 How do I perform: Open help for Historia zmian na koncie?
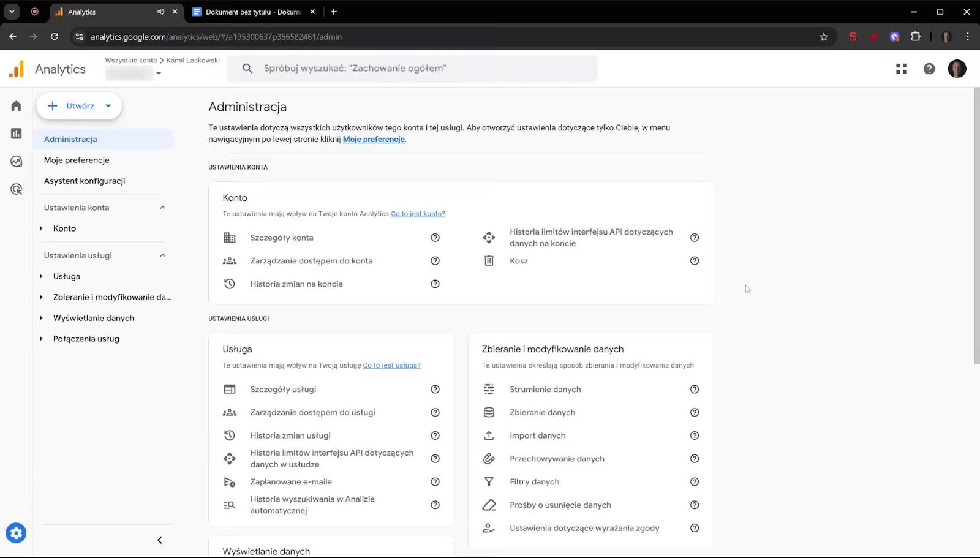(x=435, y=284)
